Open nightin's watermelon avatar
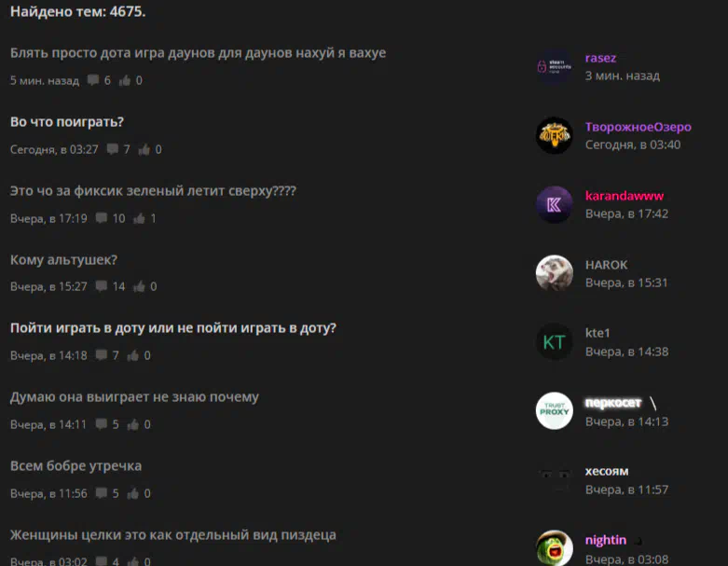Screen dimensions: 728x566 (x=554, y=548)
